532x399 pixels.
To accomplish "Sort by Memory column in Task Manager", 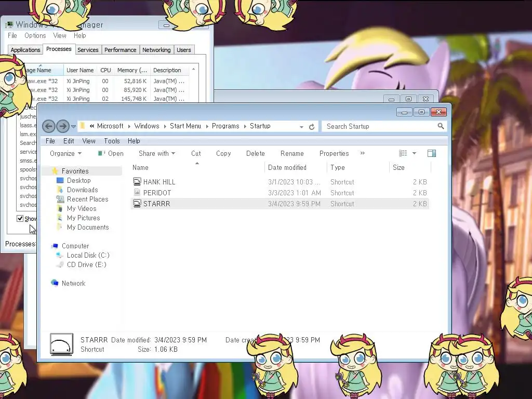I will (x=132, y=70).
